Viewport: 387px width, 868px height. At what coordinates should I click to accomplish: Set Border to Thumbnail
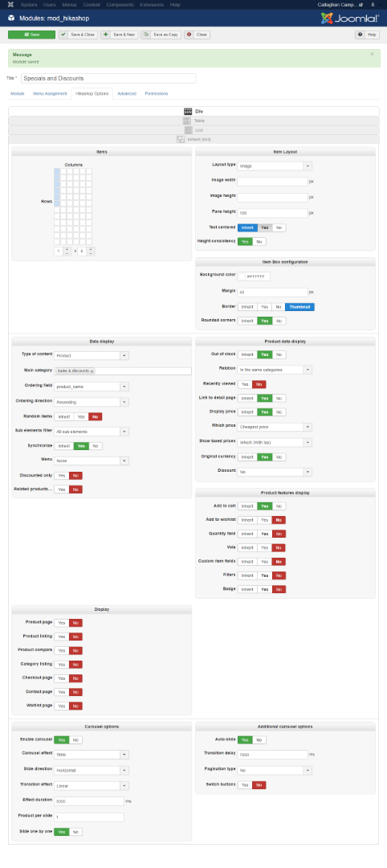click(x=299, y=307)
